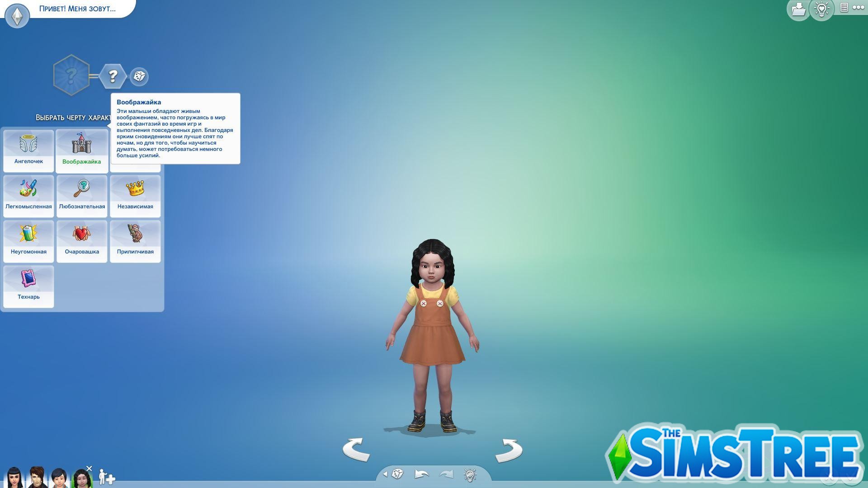This screenshot has height=488, width=868.
Task: Choose the Независимая crown trait
Action: click(135, 190)
